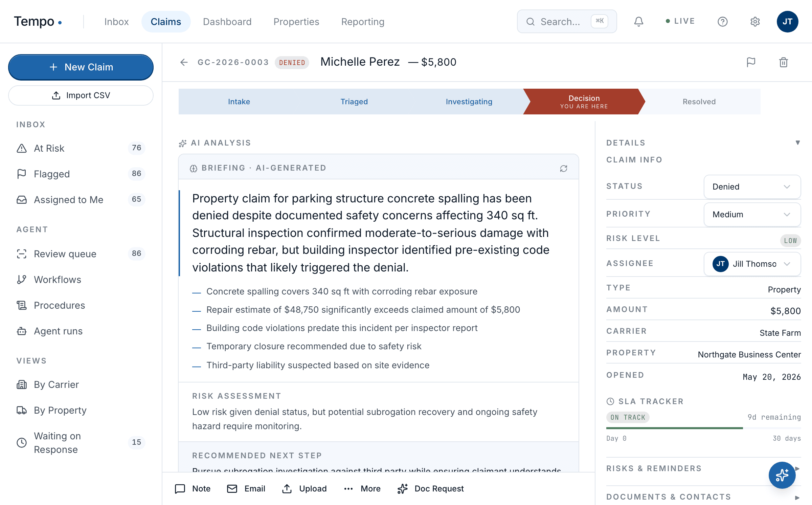Image resolution: width=812 pixels, height=505 pixels.
Task: Expand Documents & Contacts section
Action: coord(703,497)
